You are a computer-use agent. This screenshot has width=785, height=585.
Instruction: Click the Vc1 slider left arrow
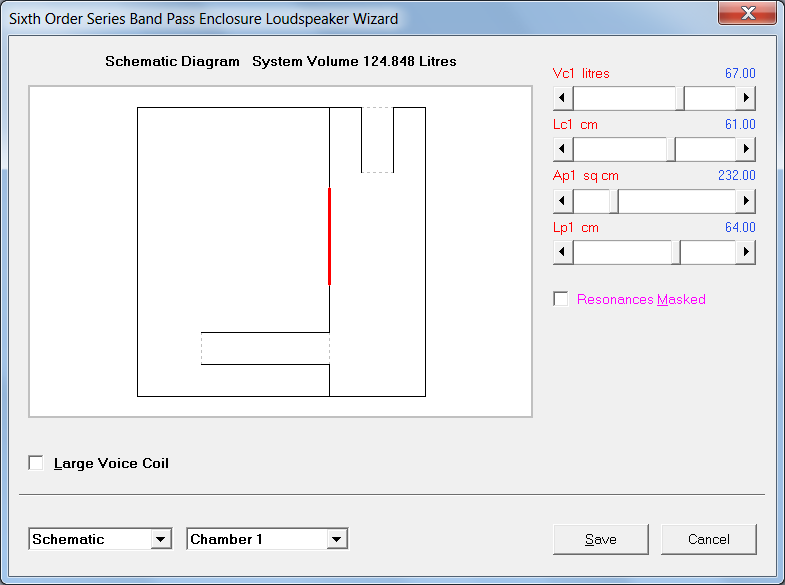(x=563, y=98)
